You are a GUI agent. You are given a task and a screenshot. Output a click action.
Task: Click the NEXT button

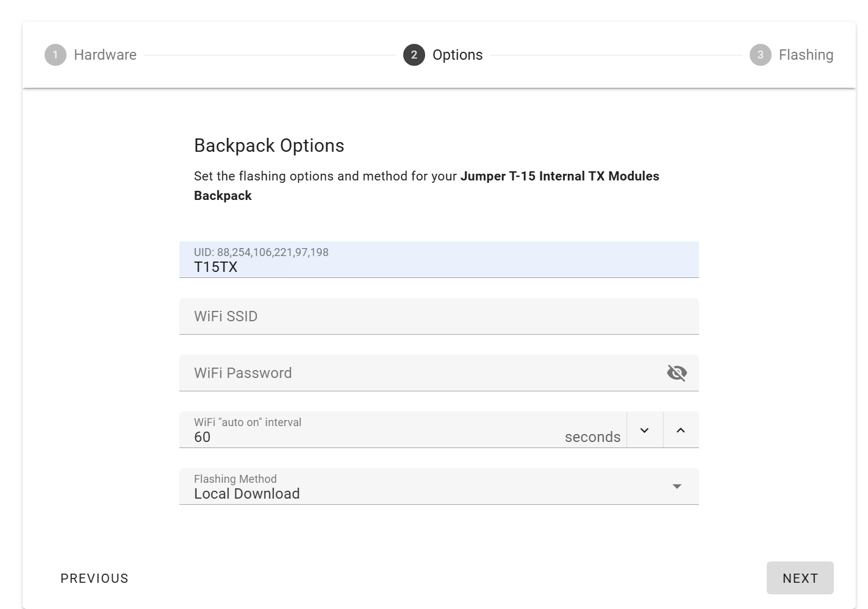(x=800, y=578)
